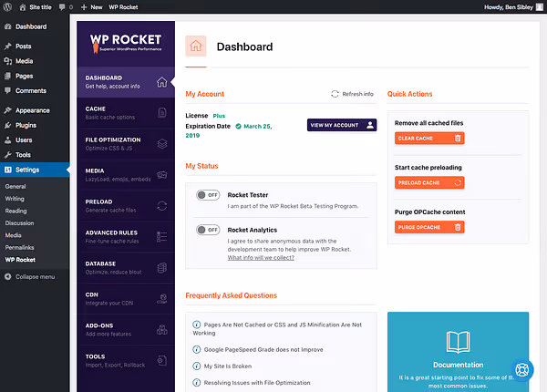Screen dimensions: 547x392
Task: Open Media settings submenu
Action: (14, 235)
